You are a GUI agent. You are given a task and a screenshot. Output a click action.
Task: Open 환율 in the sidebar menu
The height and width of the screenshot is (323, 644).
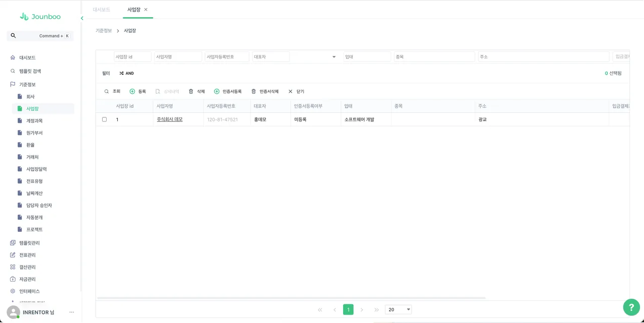[x=30, y=145]
